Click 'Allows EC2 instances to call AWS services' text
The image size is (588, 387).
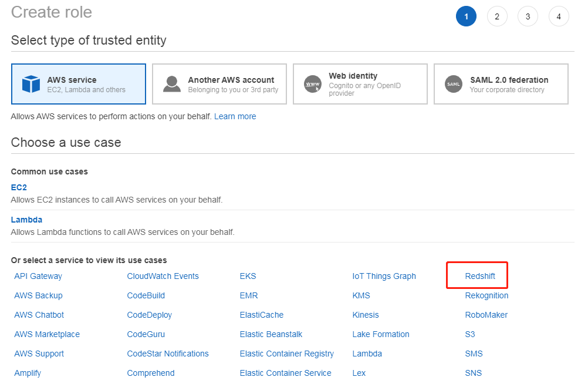pos(117,200)
